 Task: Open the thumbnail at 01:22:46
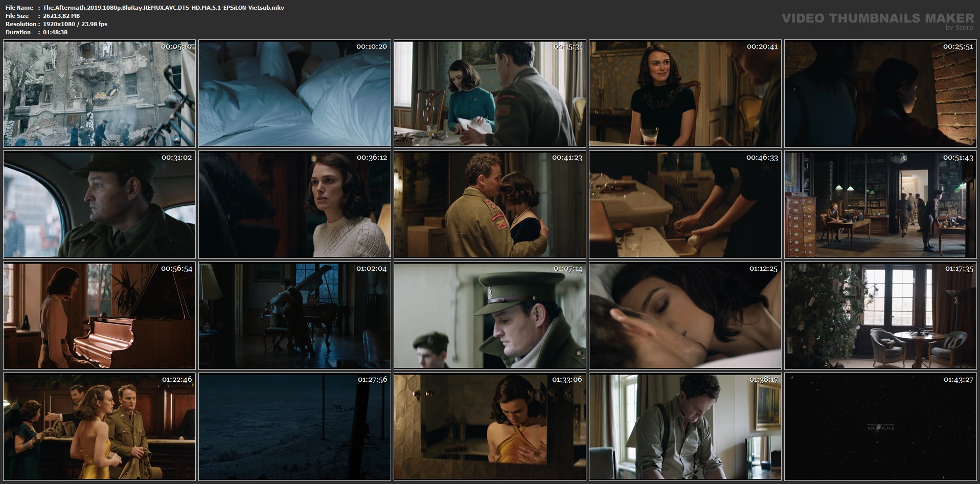pyautogui.click(x=99, y=427)
